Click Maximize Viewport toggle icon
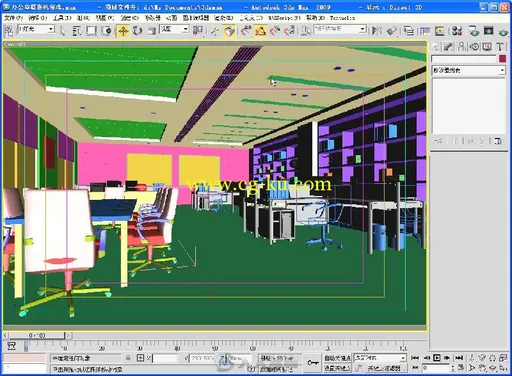Viewport: 512px width, 376px height. click(503, 368)
